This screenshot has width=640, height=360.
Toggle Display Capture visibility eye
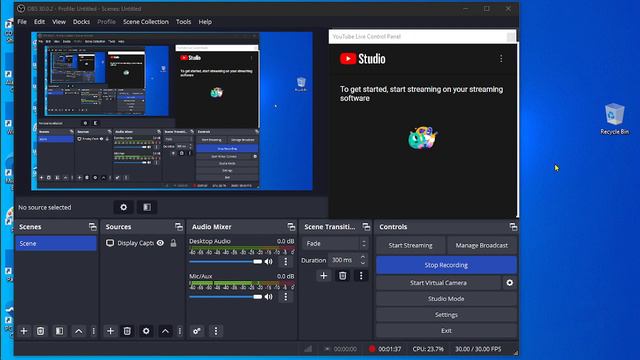tap(160, 243)
